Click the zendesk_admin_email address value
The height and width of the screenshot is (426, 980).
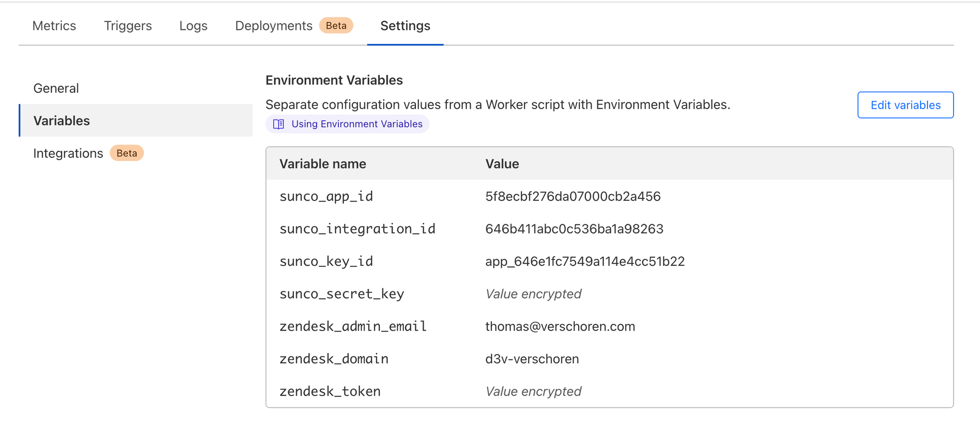(x=560, y=326)
